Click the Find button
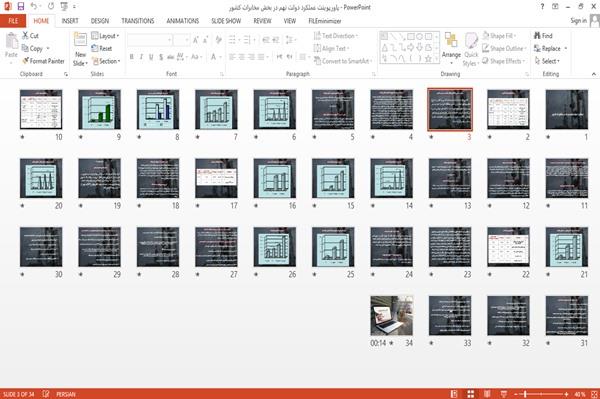 coord(543,36)
